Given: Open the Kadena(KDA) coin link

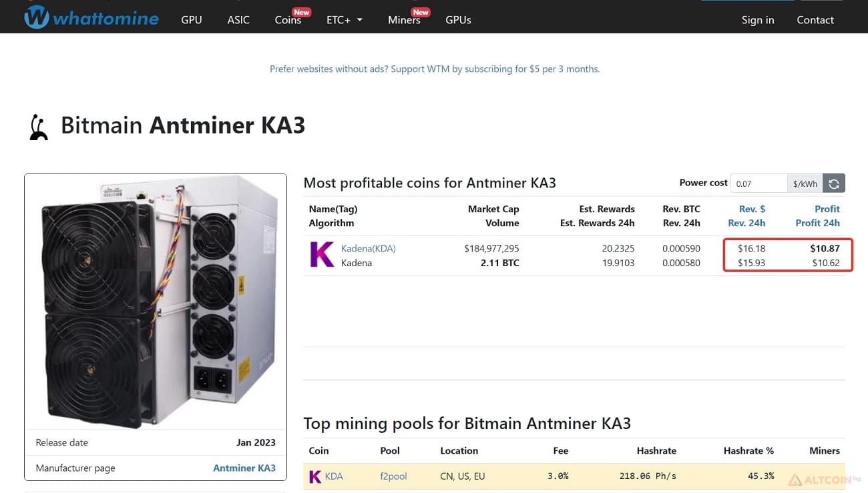Looking at the screenshot, I should point(369,248).
